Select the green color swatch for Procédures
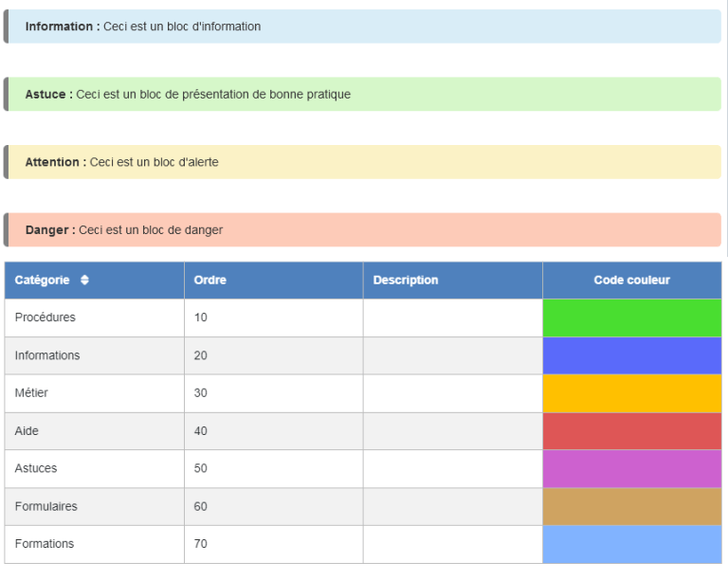The image size is (728, 580). [x=631, y=317]
